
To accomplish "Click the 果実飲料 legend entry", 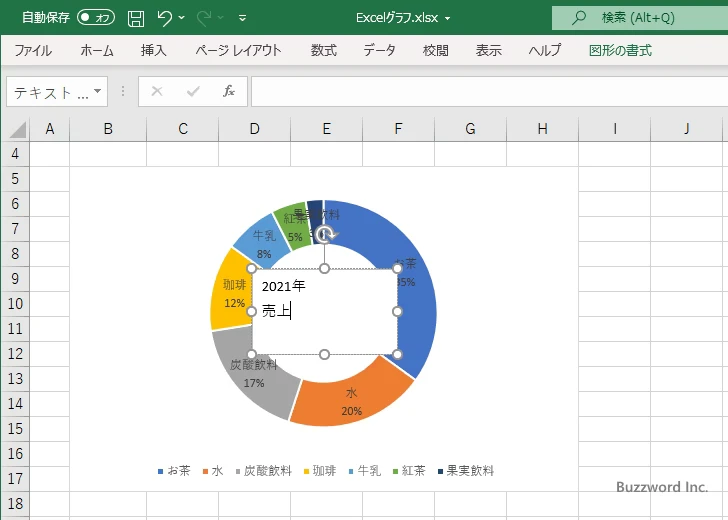I will (x=466, y=471).
